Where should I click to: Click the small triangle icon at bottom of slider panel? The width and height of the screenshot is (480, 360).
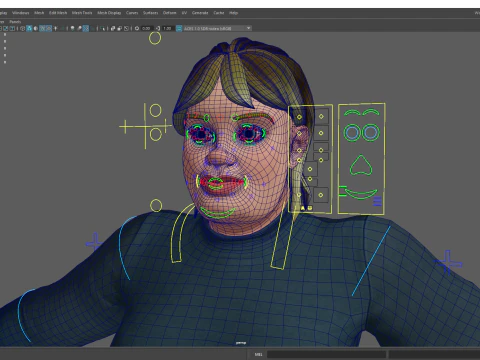[303, 208]
